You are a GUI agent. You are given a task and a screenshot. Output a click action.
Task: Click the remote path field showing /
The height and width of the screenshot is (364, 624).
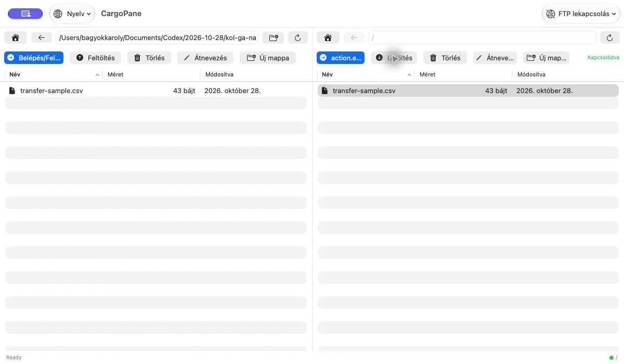[x=482, y=37]
